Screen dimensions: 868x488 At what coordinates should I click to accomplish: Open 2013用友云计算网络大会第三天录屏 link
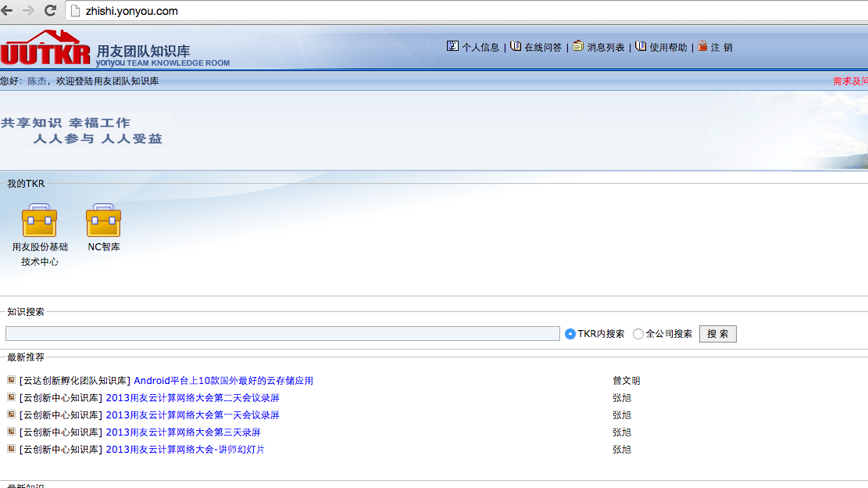click(184, 432)
